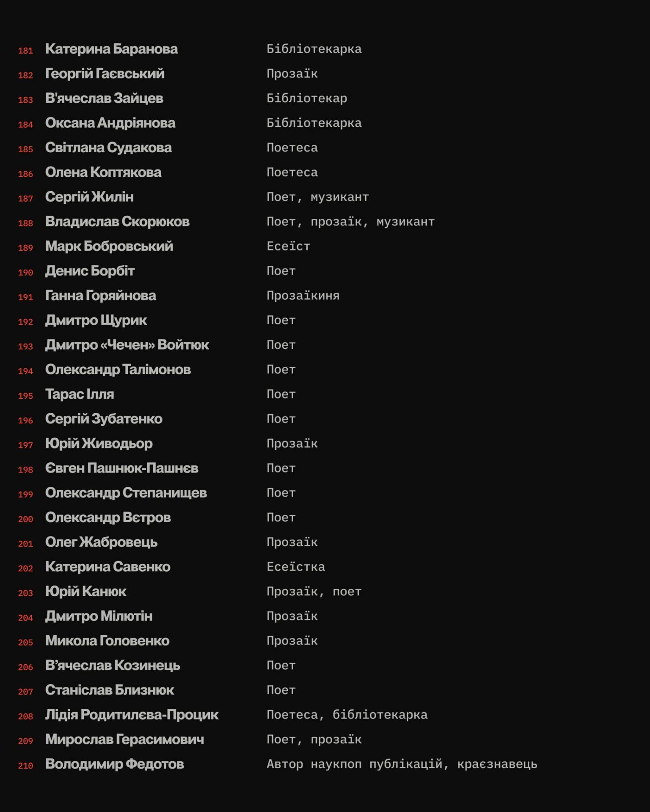The height and width of the screenshot is (812, 650).
Task: Click the "Поет, прозаїк" label beside Мирослав Герасимович
Action: pos(314,740)
